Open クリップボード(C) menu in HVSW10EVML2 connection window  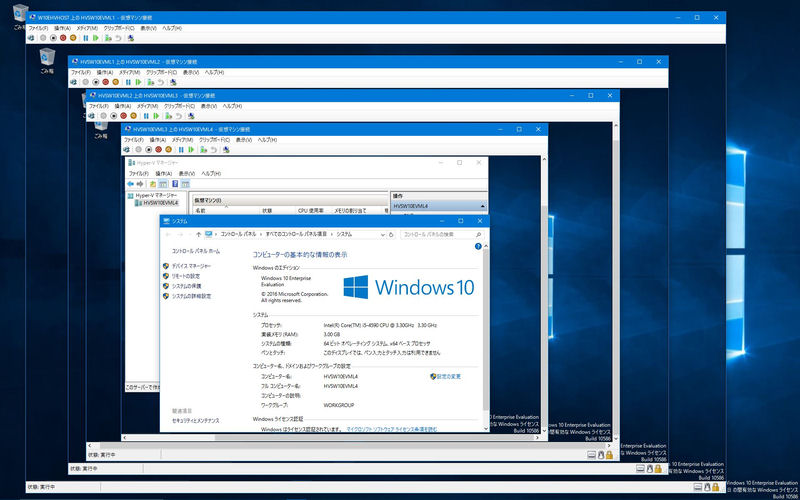pyautogui.click(x=161, y=72)
